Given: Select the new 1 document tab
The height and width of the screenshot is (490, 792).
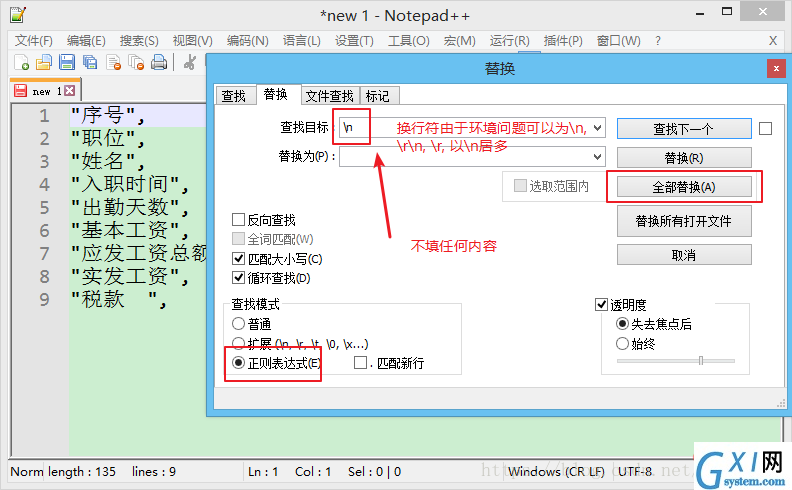Looking at the screenshot, I should [x=46, y=91].
